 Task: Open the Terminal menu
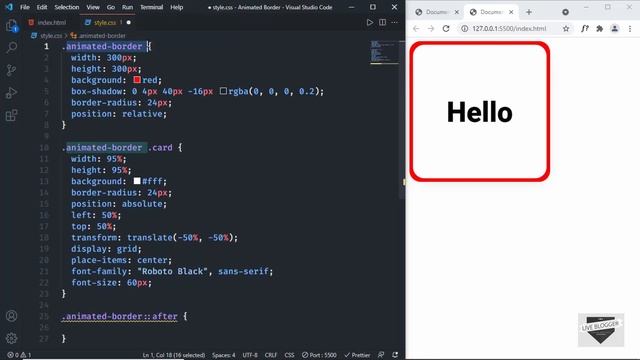coord(151,7)
